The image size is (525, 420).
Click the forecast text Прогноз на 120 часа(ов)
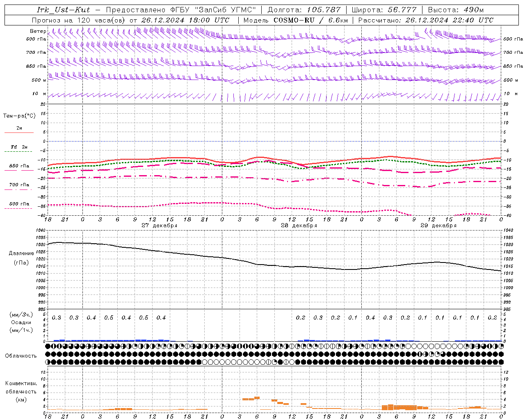point(79,20)
